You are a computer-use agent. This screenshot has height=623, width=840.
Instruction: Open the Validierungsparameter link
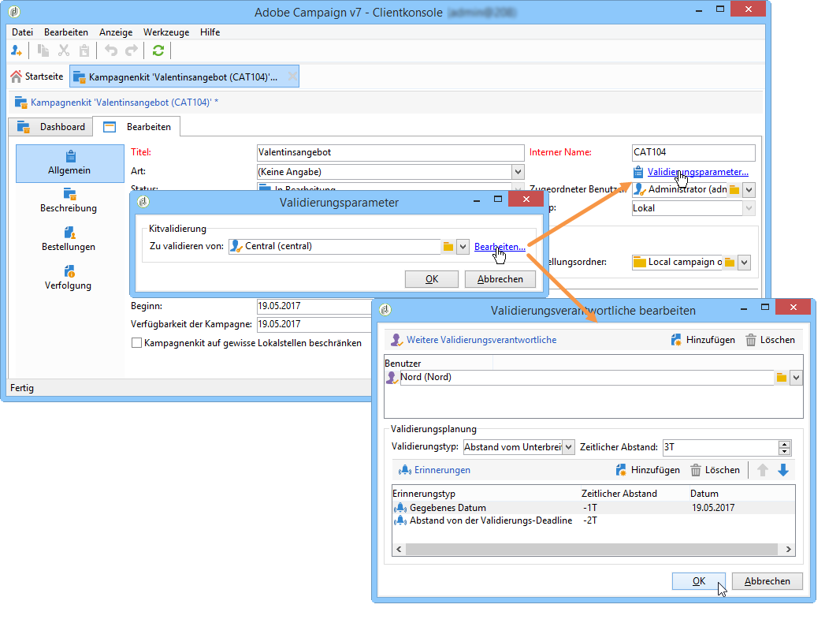(x=697, y=172)
